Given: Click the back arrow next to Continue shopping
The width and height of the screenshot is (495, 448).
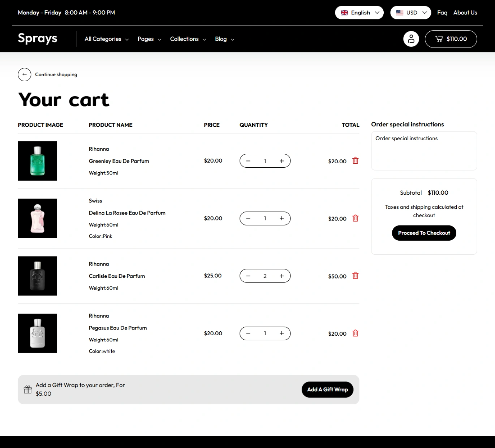Looking at the screenshot, I should click(24, 74).
